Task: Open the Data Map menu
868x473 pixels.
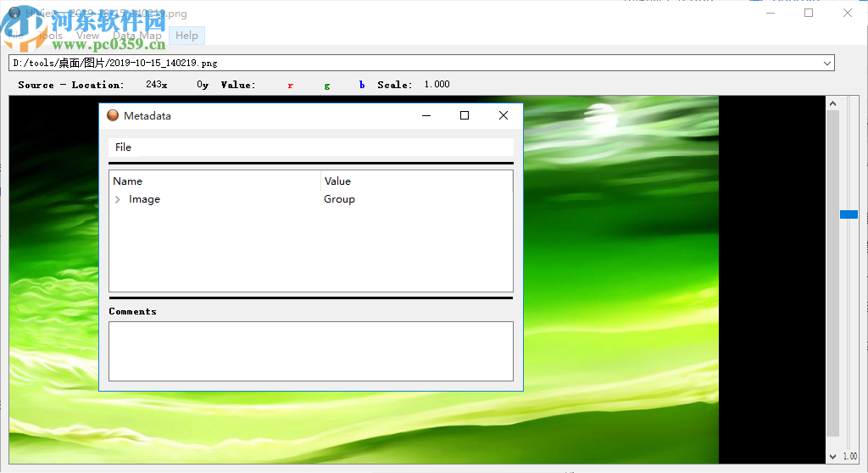Action: 136,36
